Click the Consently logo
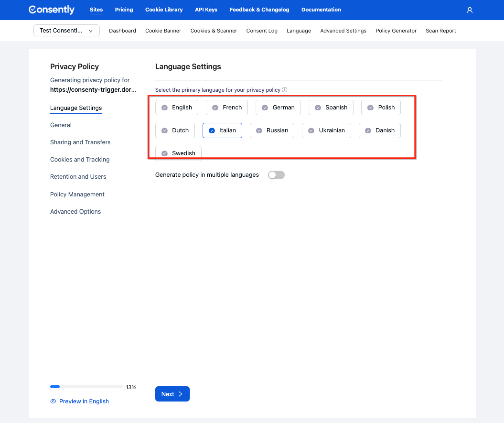 coord(51,10)
